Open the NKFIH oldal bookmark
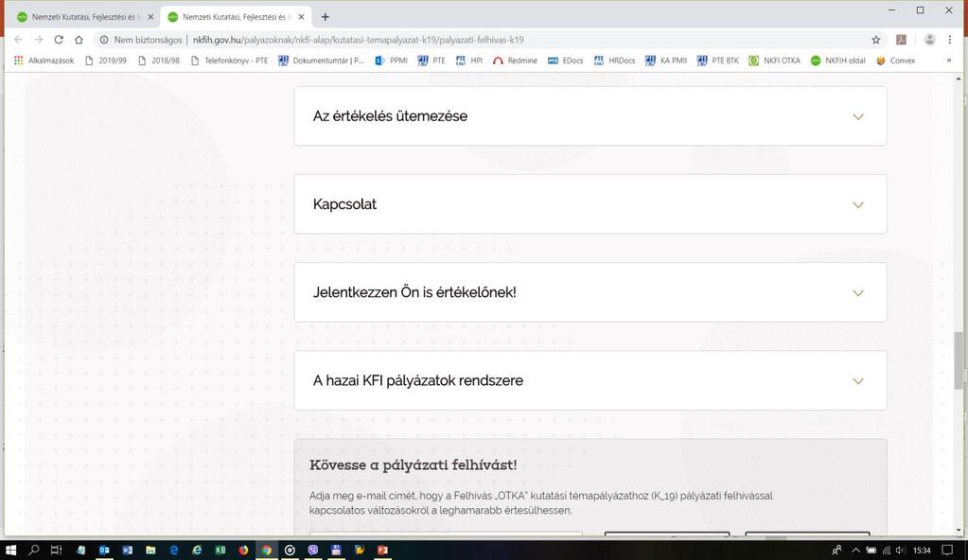Screen dimensions: 968x560 tap(837, 61)
